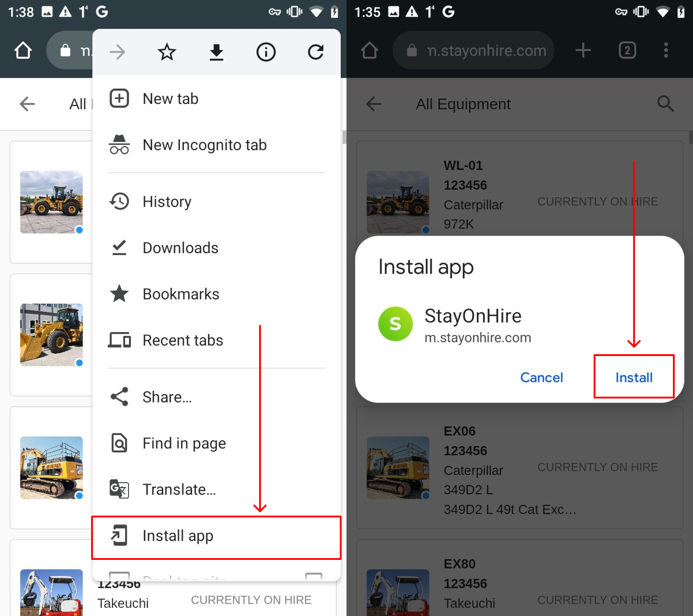Open Recent tabs from the menu
This screenshot has width=693, height=616.
click(216, 340)
